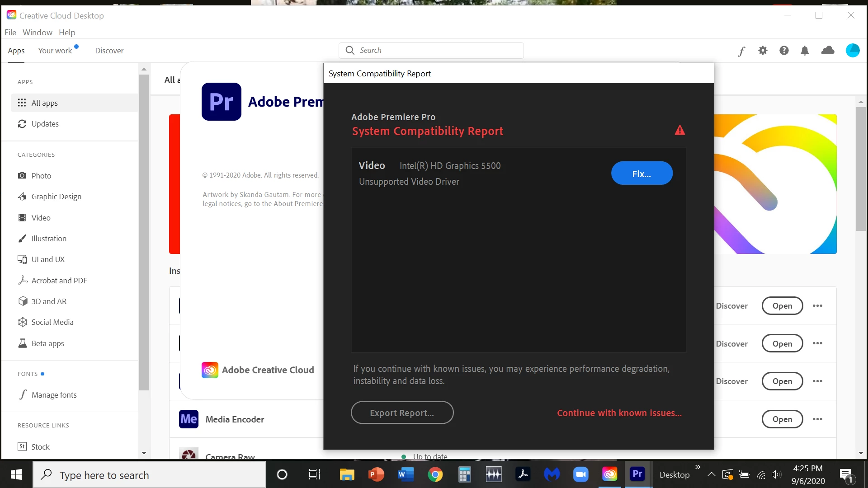
Task: Open settings gear in Creative Cloud header
Action: point(763,51)
